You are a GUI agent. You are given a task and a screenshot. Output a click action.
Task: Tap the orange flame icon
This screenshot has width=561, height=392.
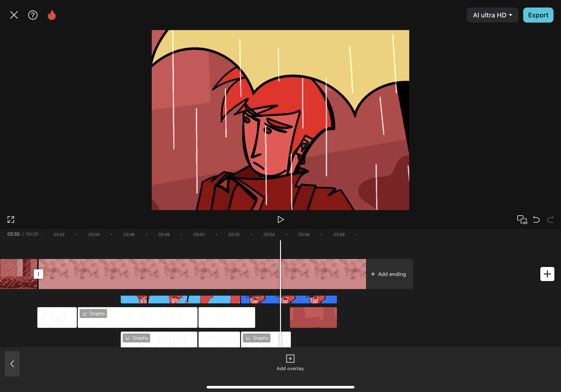tap(51, 15)
